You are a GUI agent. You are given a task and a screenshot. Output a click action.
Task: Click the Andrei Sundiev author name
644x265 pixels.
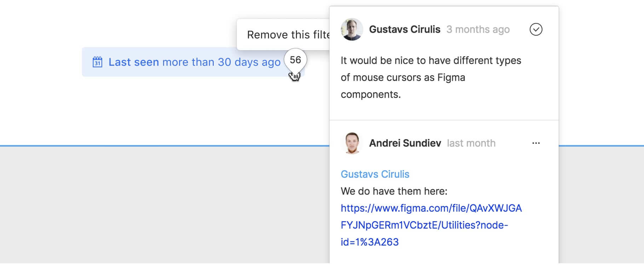pos(405,143)
